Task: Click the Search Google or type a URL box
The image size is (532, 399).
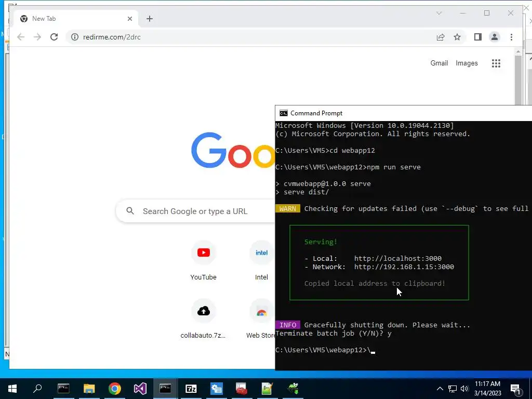Action: pyautogui.click(x=195, y=211)
